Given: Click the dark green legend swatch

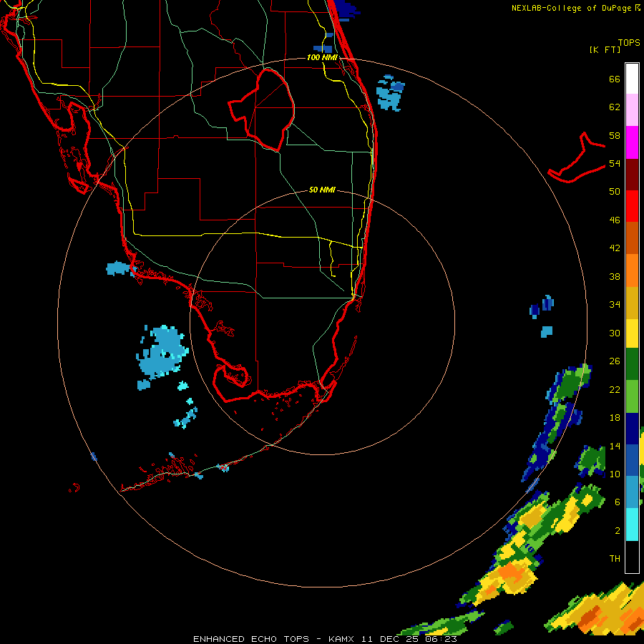Looking at the screenshot, I should [632, 364].
